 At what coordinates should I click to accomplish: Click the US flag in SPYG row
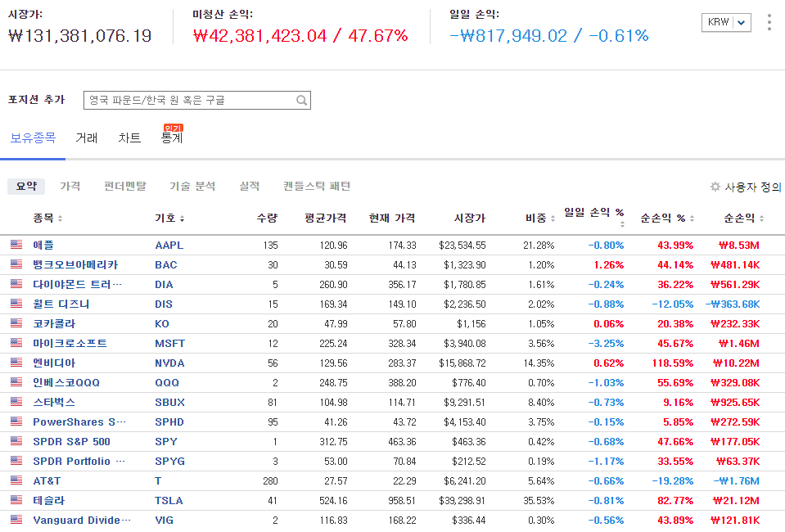click(x=16, y=460)
